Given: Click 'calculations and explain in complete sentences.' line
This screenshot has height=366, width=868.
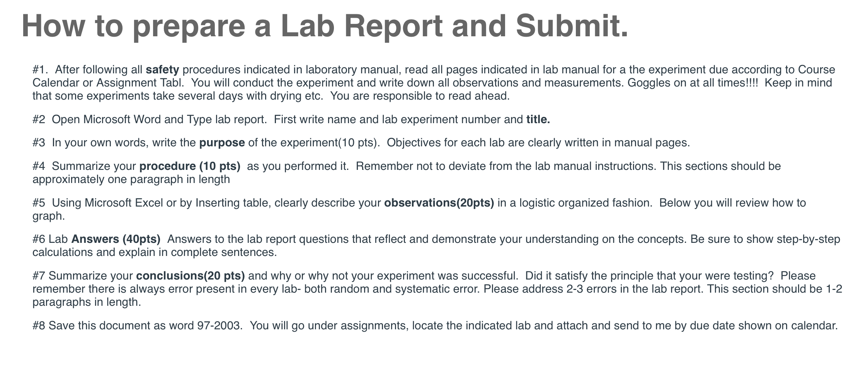Looking at the screenshot, I should tap(155, 253).
